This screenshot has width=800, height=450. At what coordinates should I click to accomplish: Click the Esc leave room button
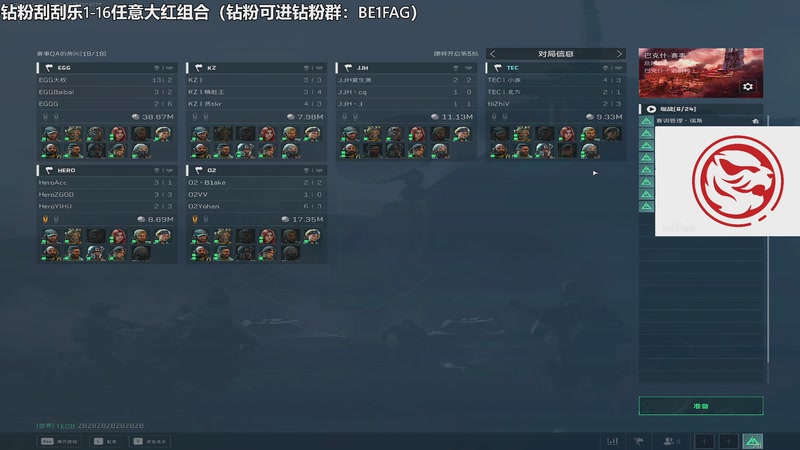point(59,441)
